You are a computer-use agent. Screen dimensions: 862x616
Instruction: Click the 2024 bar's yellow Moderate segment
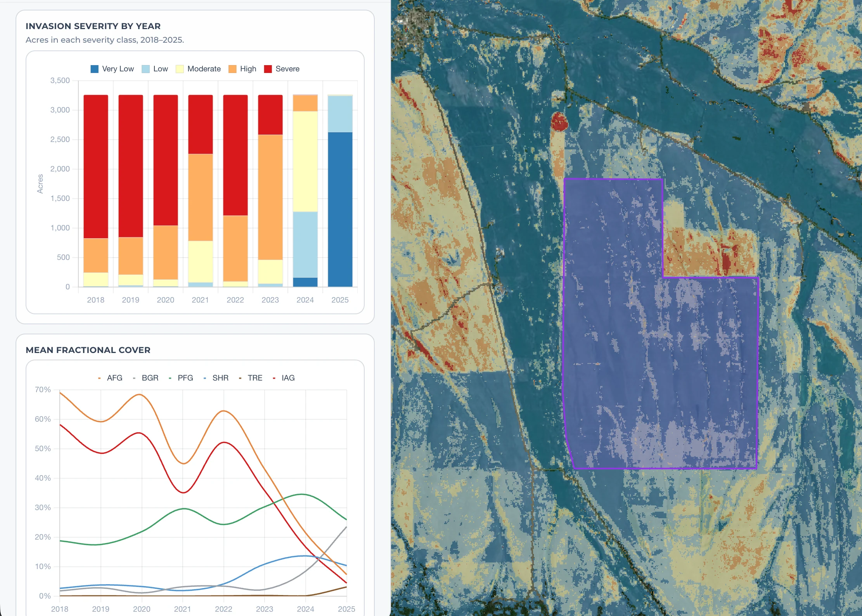coord(305,161)
